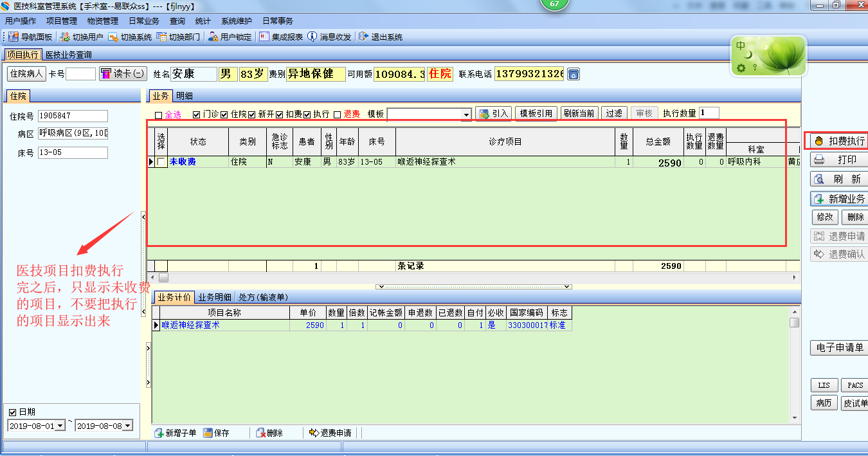Click the 电子申请单 button
Screen dimensions: 868x456
[839, 348]
